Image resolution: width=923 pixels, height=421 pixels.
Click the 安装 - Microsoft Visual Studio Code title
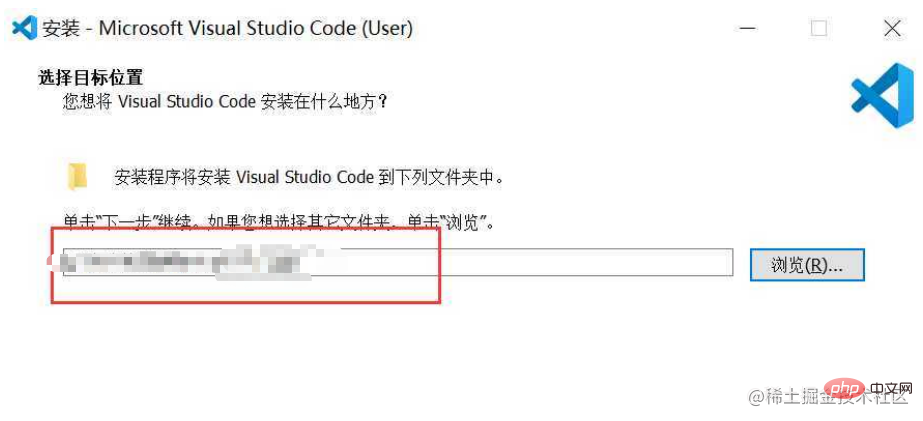[228, 28]
